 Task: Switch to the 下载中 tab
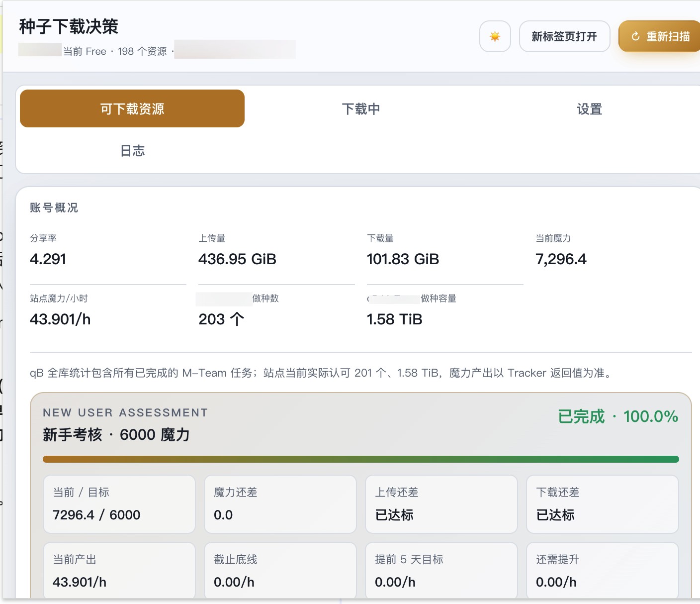coord(361,108)
